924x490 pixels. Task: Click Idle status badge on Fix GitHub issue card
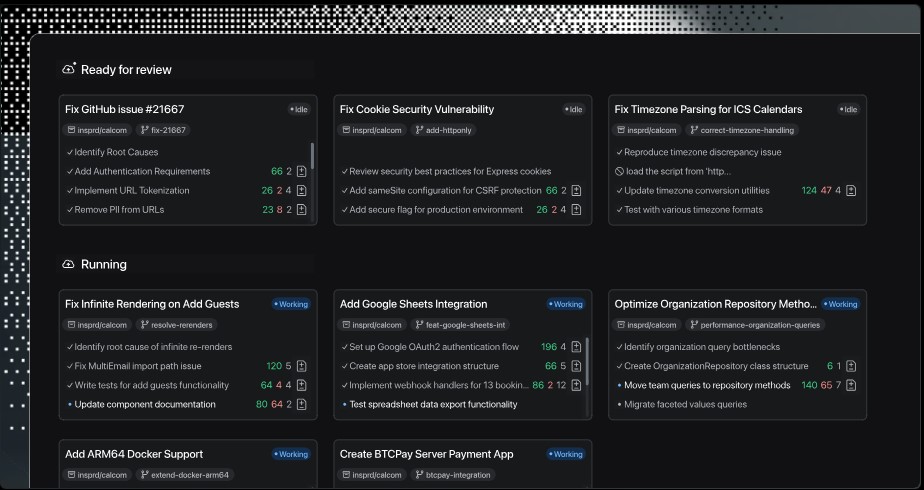[299, 109]
